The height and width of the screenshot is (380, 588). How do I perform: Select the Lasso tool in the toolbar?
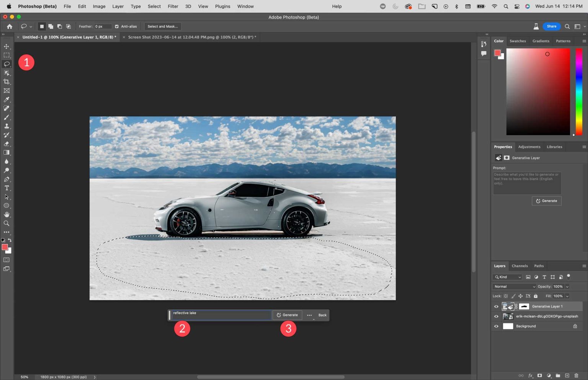(x=7, y=64)
